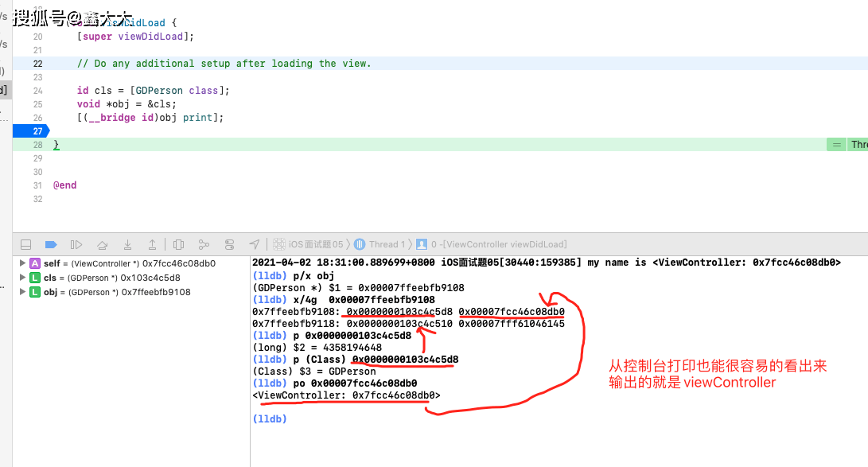Viewport: 868px width, 467px height.
Task: Click the last empty (lldb) prompt in console
Action: click(270, 418)
